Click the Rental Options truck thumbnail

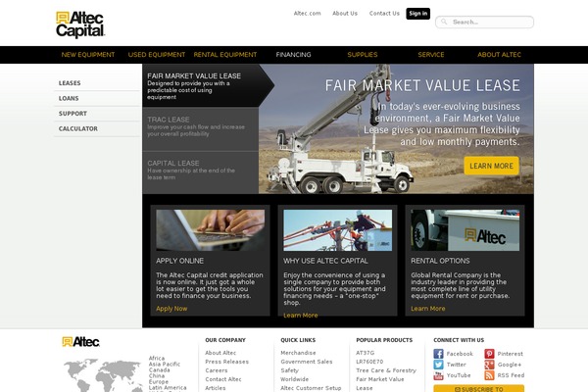coord(465,230)
